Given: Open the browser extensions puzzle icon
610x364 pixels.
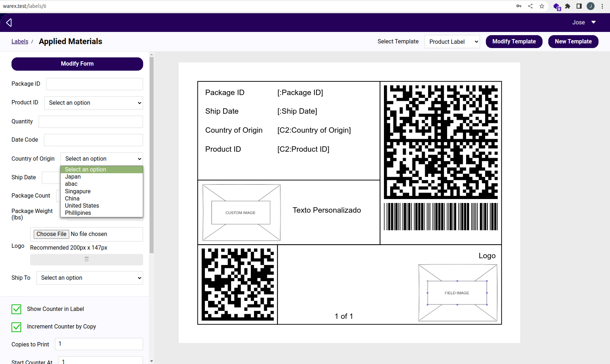Looking at the screenshot, I should point(568,6).
